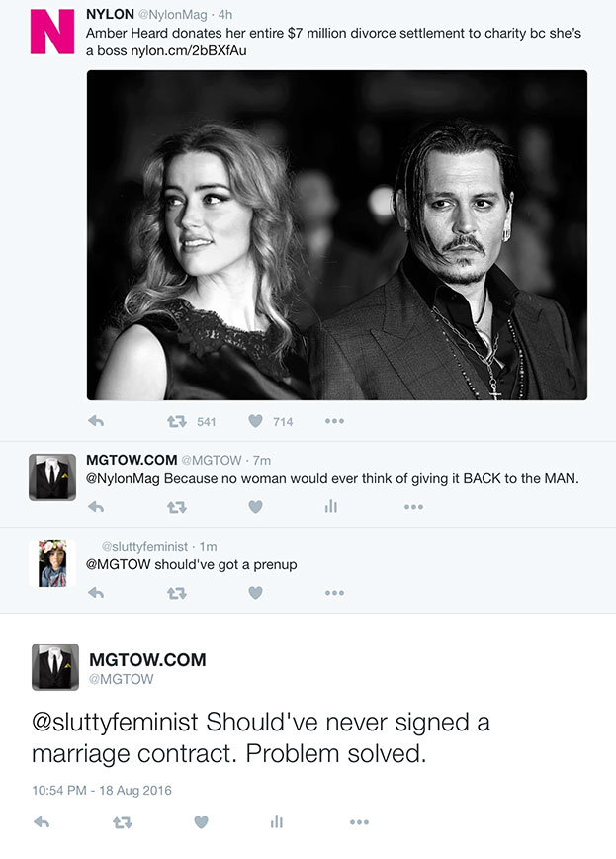The image size is (616, 859).
Task: Retweet sluttyfeminist's prenup tweet
Action: point(177,593)
